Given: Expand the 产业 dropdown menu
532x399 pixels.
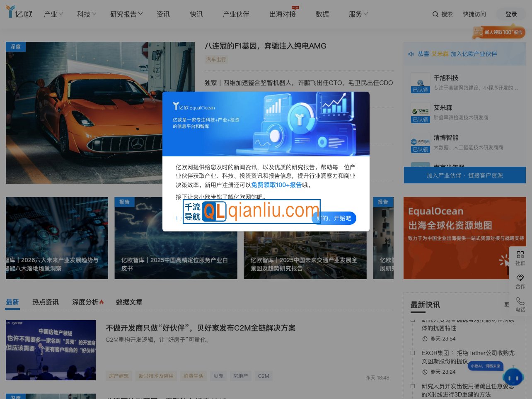Looking at the screenshot, I should [x=53, y=14].
